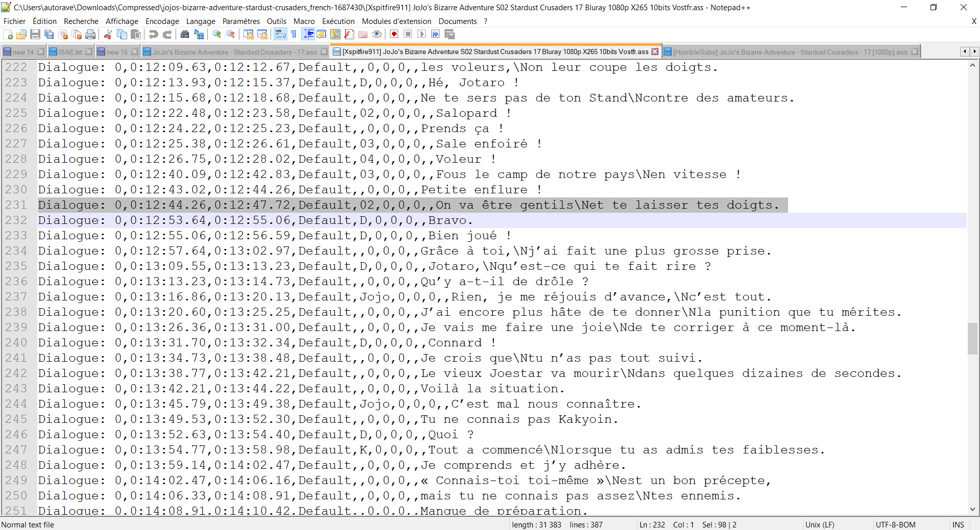Close the new 15 tab
Image resolution: width=980 pixels, height=530 pixels.
pyautogui.click(x=135, y=52)
